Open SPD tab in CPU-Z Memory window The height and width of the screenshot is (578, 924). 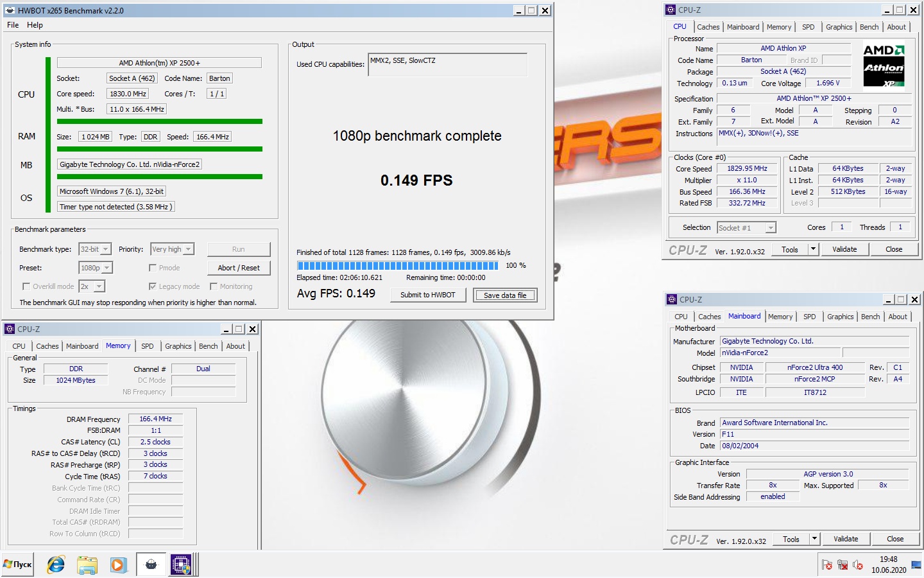[x=148, y=346]
